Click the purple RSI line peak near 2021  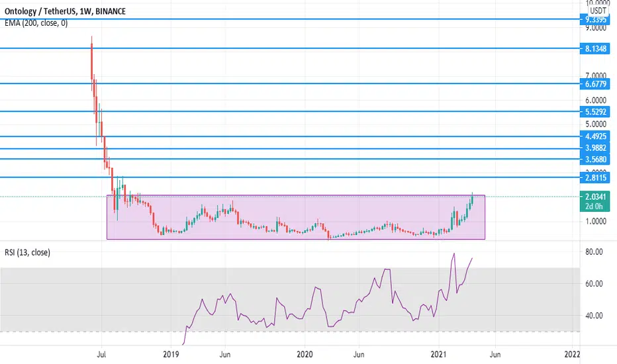click(454, 254)
